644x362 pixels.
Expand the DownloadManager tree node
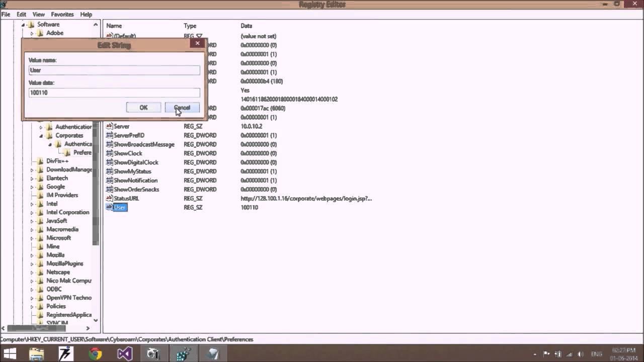[x=32, y=170]
